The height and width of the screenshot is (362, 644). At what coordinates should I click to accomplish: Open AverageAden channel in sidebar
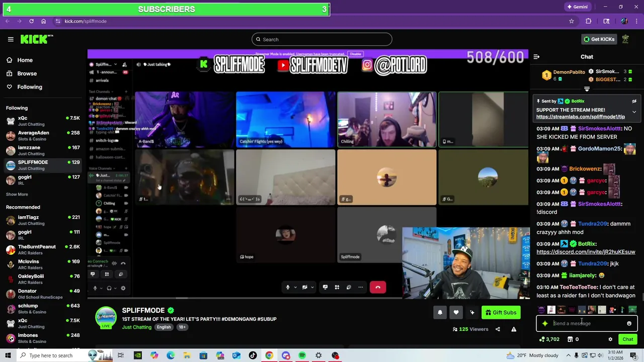pos(43,136)
